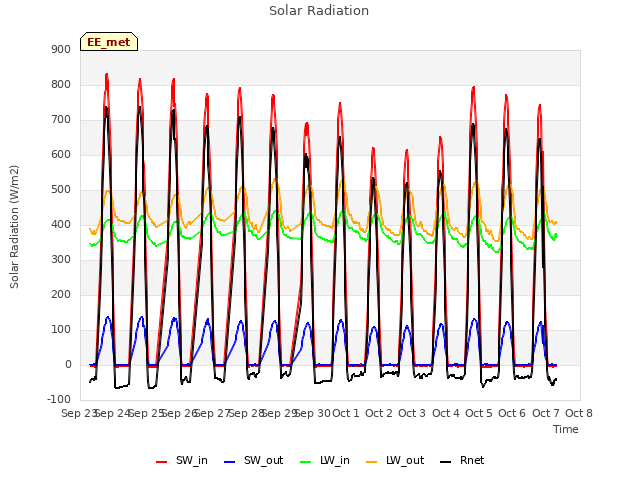
Task: Select the SW_out legend label
Action: [x=264, y=460]
